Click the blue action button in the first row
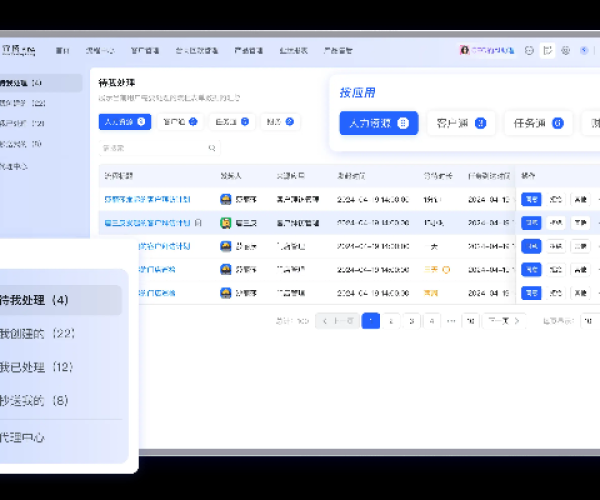 [x=531, y=199]
